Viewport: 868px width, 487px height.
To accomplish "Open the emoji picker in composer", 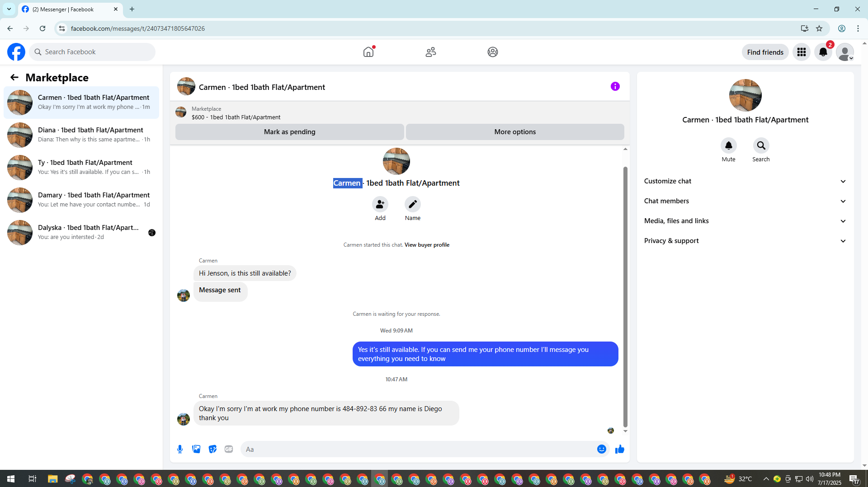I will [602, 449].
